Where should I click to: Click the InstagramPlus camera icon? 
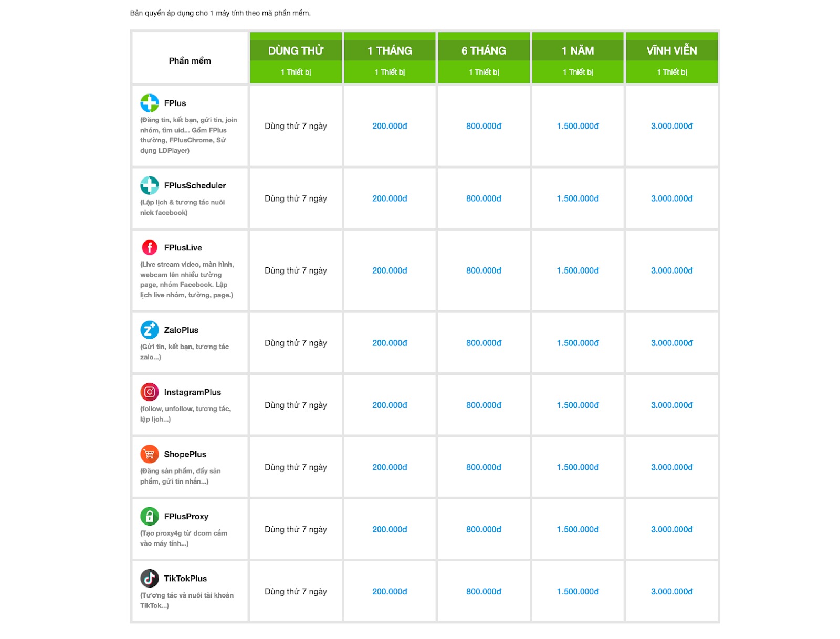tap(150, 392)
